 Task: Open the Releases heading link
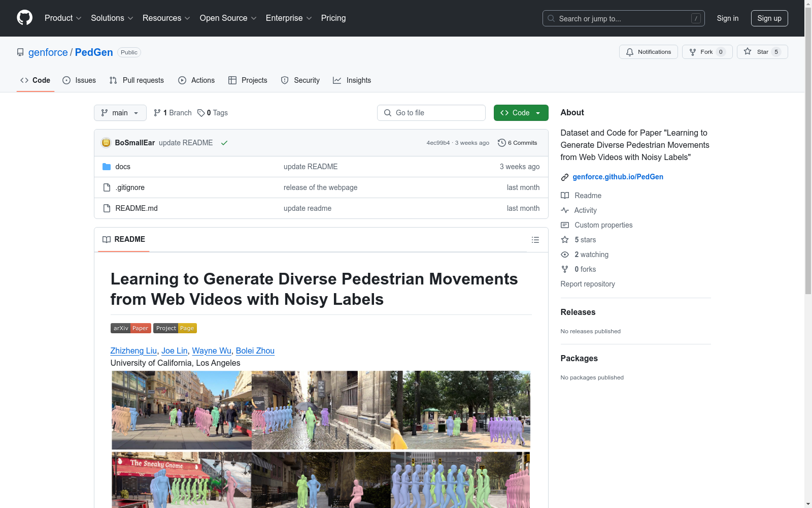(578, 312)
